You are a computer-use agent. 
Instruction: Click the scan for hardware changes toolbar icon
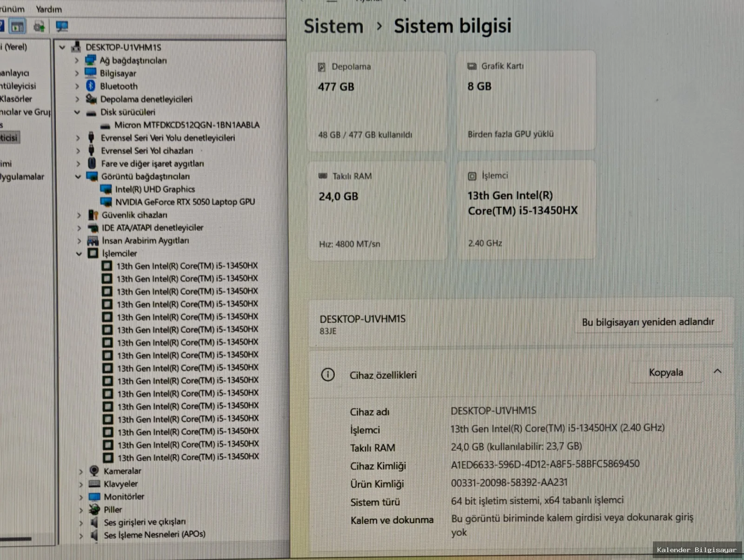[40, 26]
